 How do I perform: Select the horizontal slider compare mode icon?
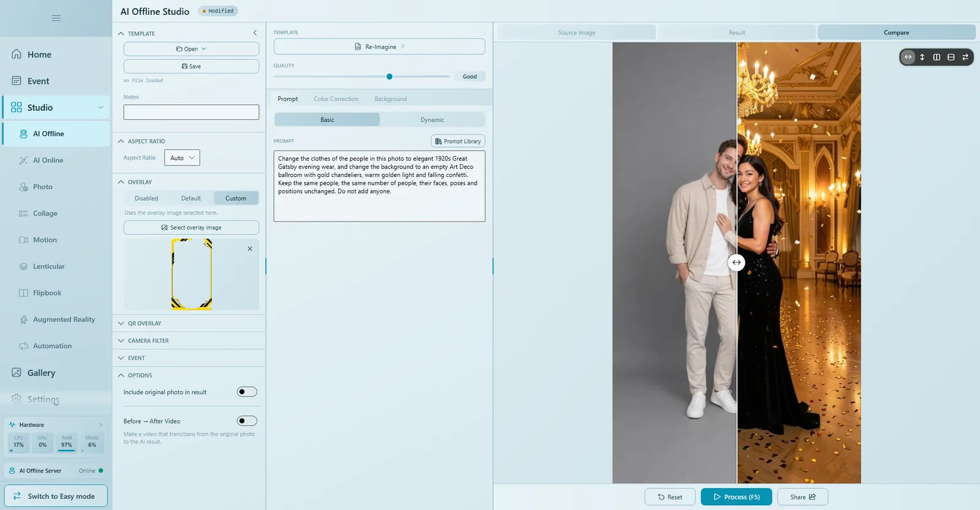[908, 57]
